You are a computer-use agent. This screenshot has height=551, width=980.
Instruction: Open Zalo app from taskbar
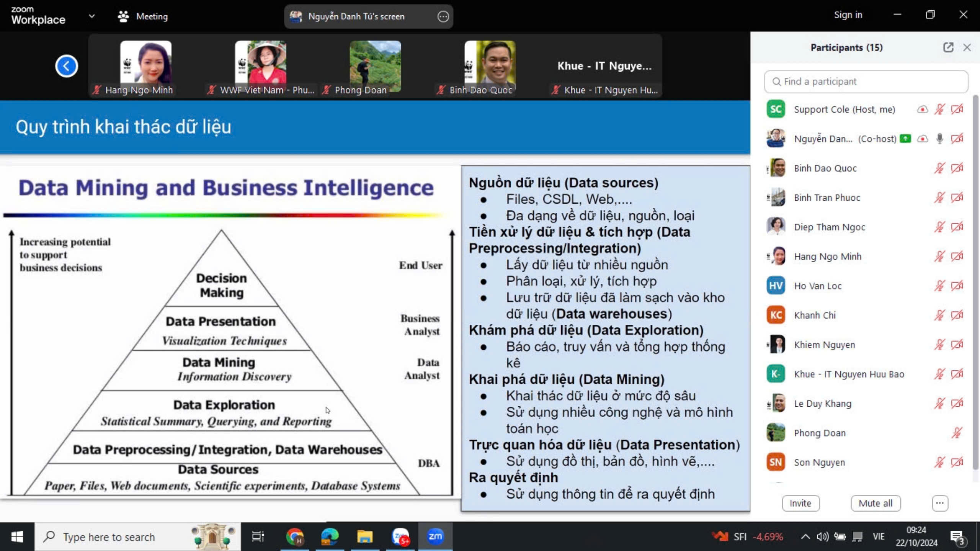[x=400, y=537]
